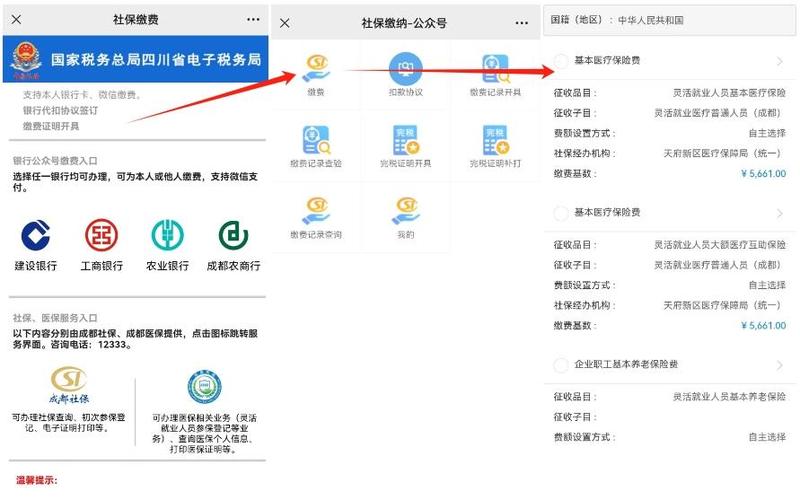Viewport: 800px width, 500px height.
Task: Tap the 可办理社保查询、初次参保登记 description
Action: (69, 422)
